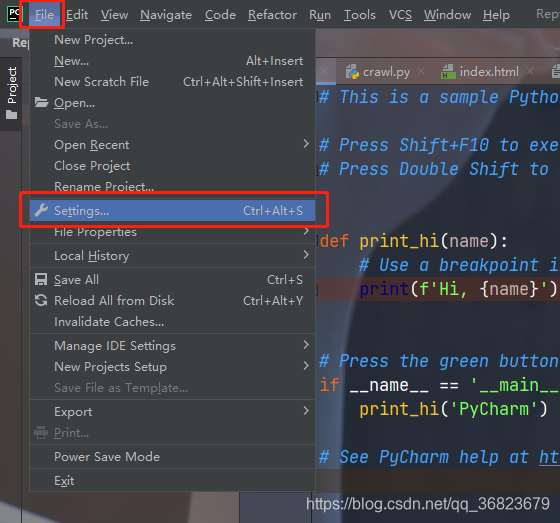
Task: Click the reload arrows icon for Reload All
Action: pos(41,300)
